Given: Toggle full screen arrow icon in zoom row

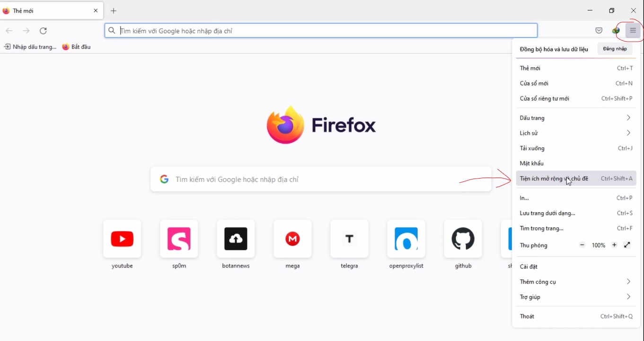Looking at the screenshot, I should tap(627, 245).
